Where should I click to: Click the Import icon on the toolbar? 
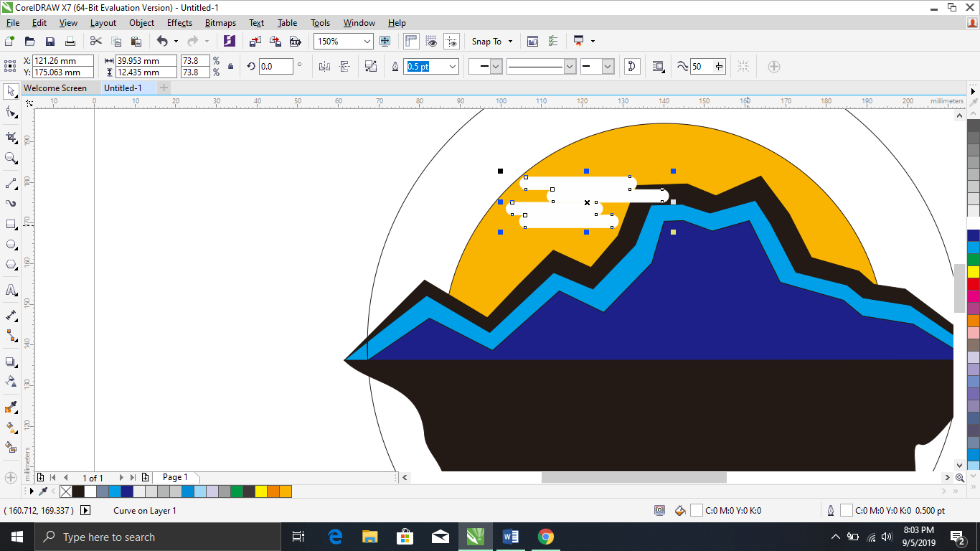click(255, 41)
